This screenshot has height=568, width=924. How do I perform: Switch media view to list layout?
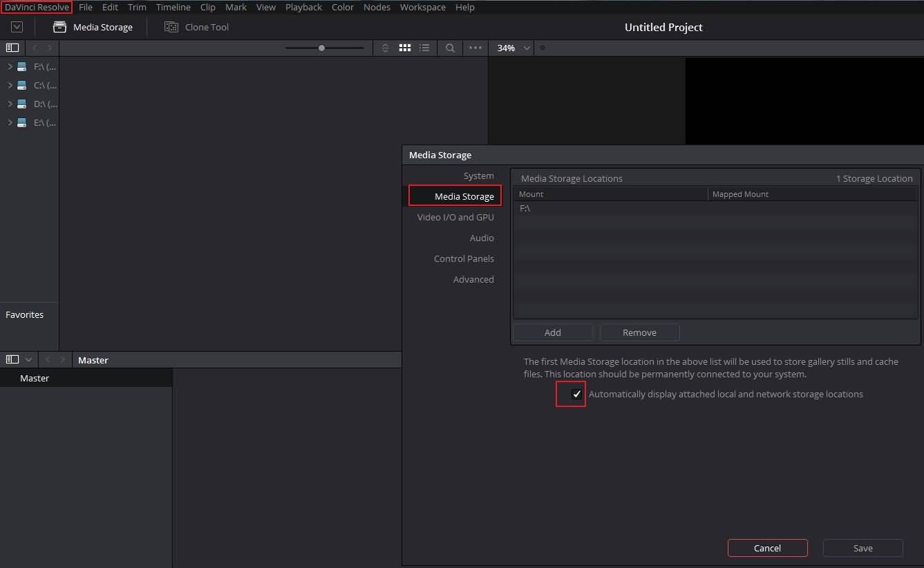(424, 48)
